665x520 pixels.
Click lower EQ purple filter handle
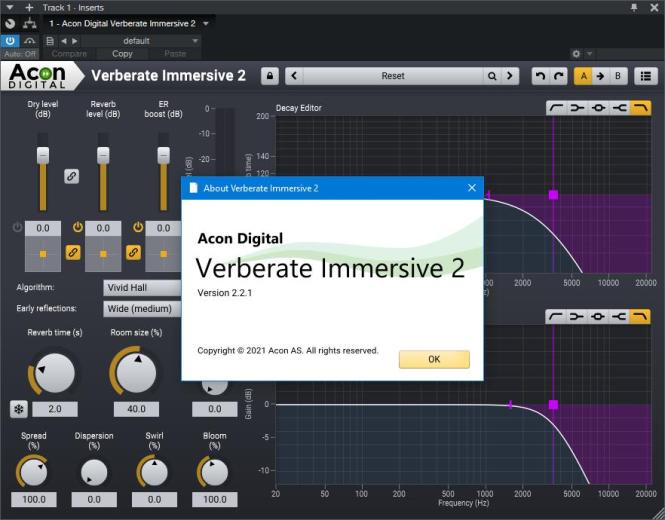click(553, 405)
